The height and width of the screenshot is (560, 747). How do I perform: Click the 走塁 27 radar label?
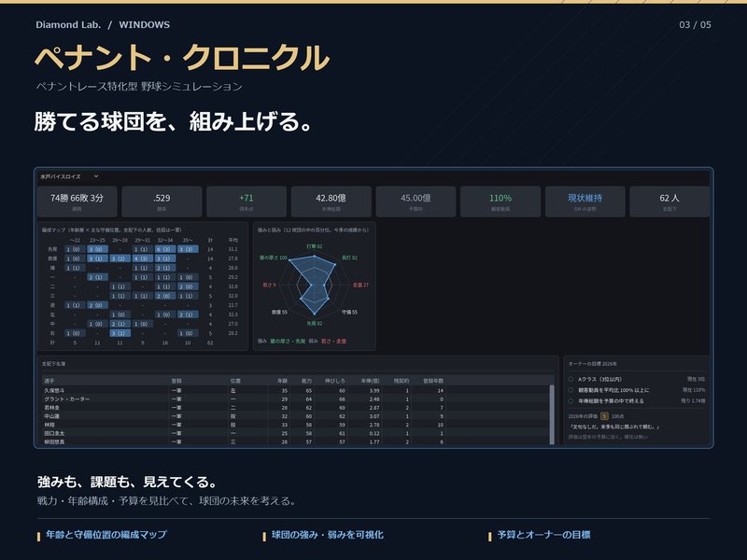click(360, 285)
